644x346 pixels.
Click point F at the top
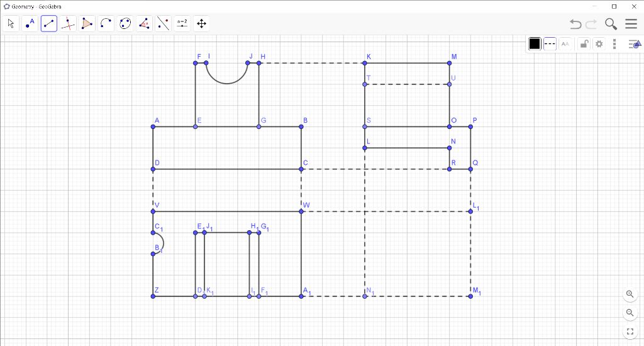point(196,63)
